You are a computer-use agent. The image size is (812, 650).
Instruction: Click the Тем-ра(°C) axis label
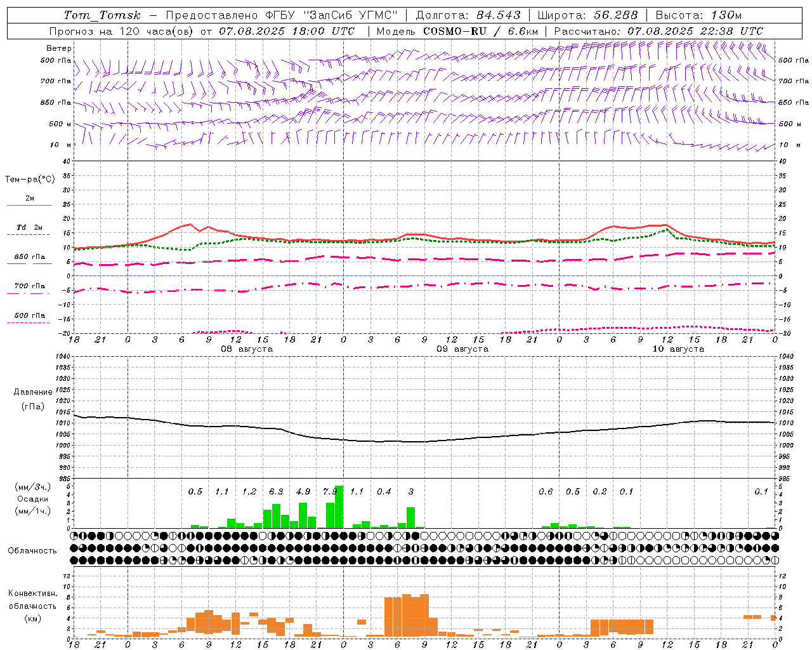(30, 180)
